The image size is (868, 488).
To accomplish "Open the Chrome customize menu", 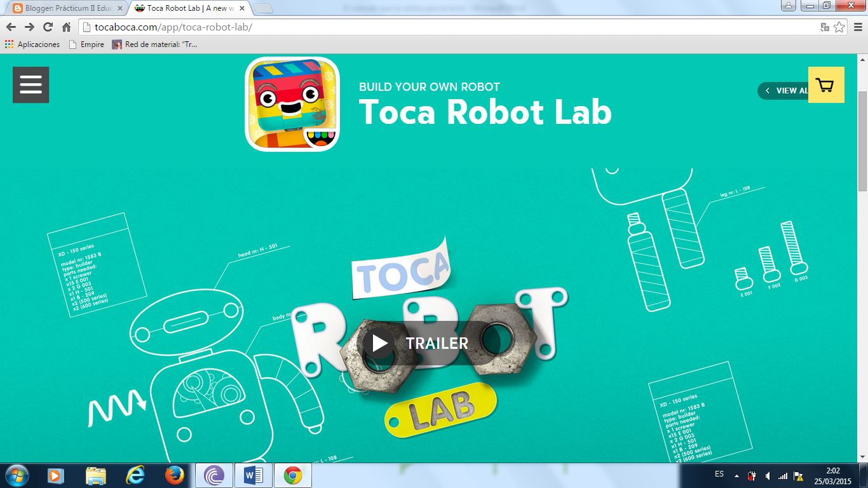I will point(857,27).
